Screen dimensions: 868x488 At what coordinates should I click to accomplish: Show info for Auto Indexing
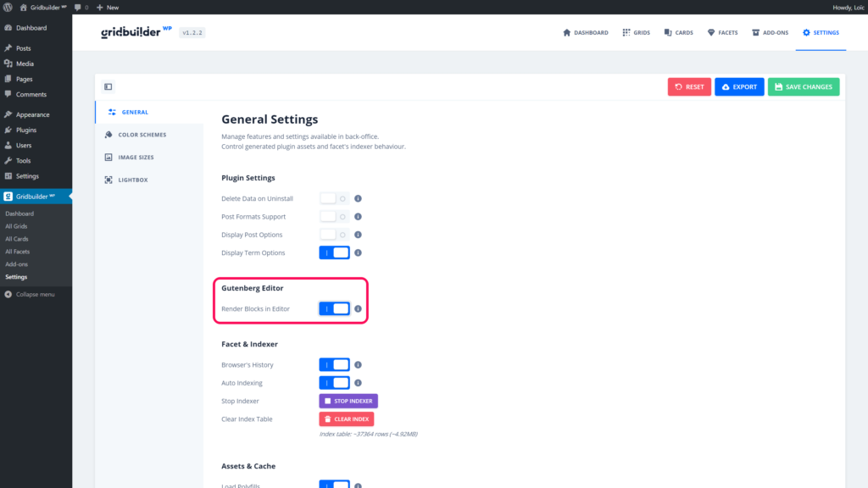pyautogui.click(x=359, y=383)
